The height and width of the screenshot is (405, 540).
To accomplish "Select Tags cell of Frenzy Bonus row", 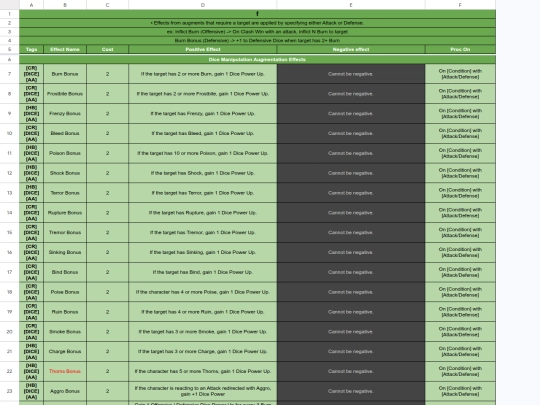I will tap(31, 114).
